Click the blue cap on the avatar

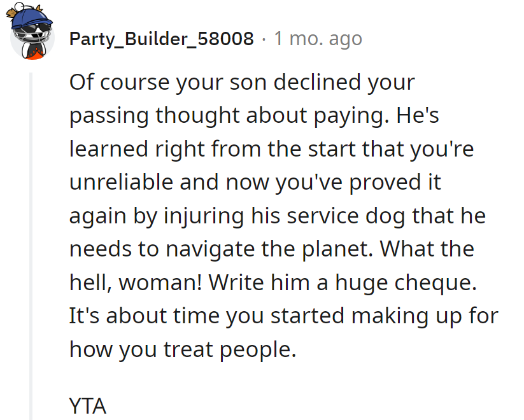coord(31,18)
